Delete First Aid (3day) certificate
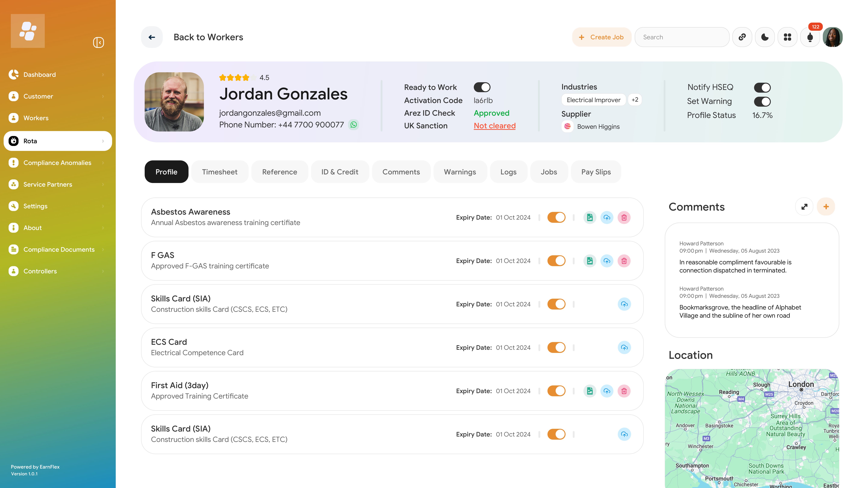The width and height of the screenshot is (868, 488). (x=624, y=391)
